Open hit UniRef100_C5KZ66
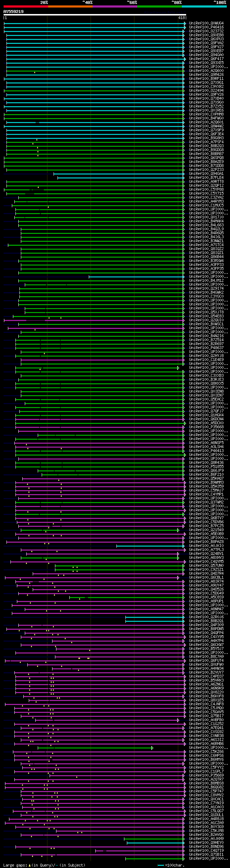Viewport: 230px width, 868px height. [x=206, y=752]
